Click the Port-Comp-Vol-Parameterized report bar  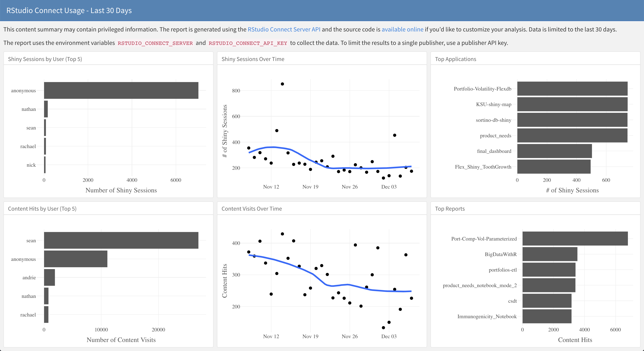575,238
